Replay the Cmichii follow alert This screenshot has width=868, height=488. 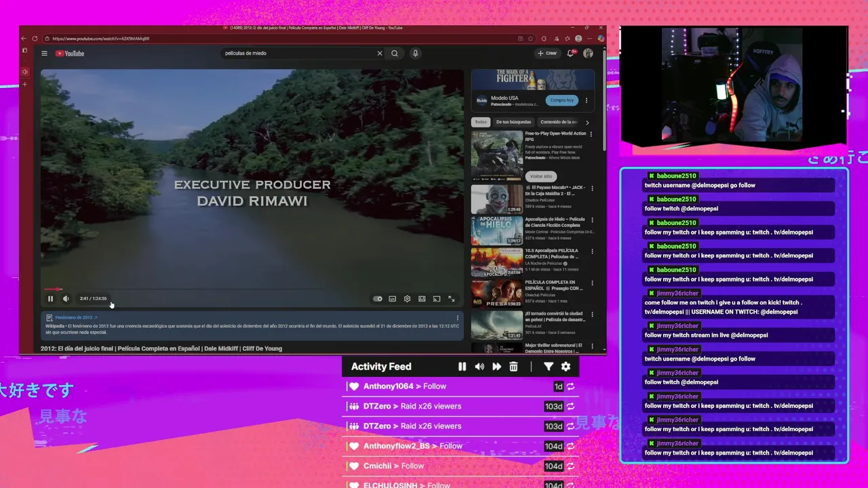tap(570, 466)
